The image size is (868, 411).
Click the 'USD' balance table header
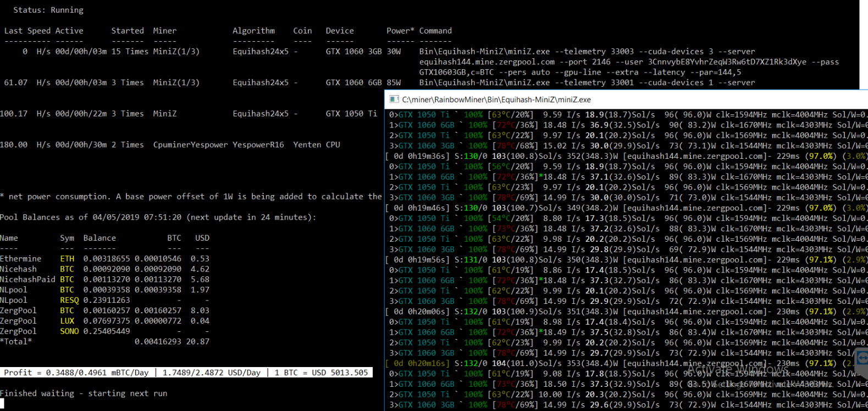coord(202,238)
